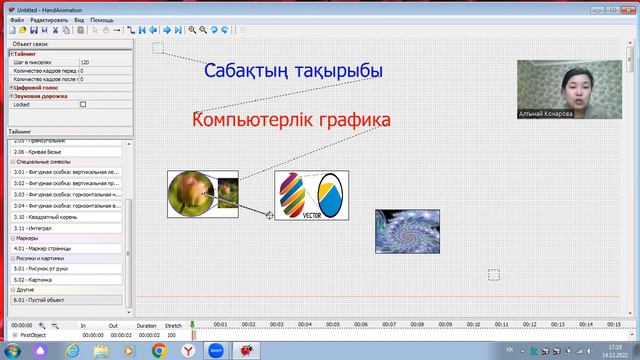Expand the Звуковая дорожка property group
This screenshot has height=360, width=640.
[11, 96]
